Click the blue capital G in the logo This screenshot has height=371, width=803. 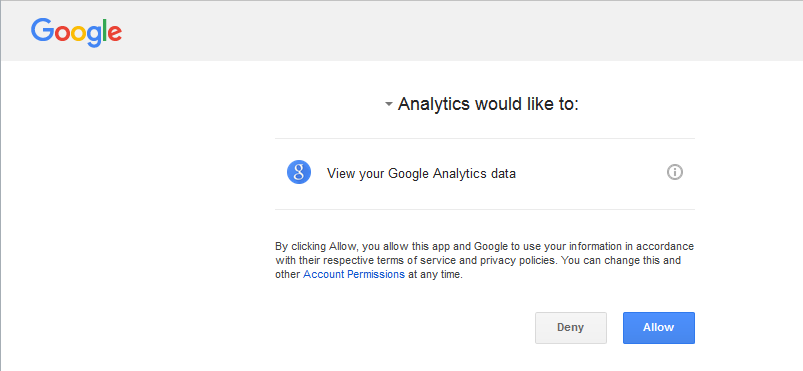click(x=41, y=30)
